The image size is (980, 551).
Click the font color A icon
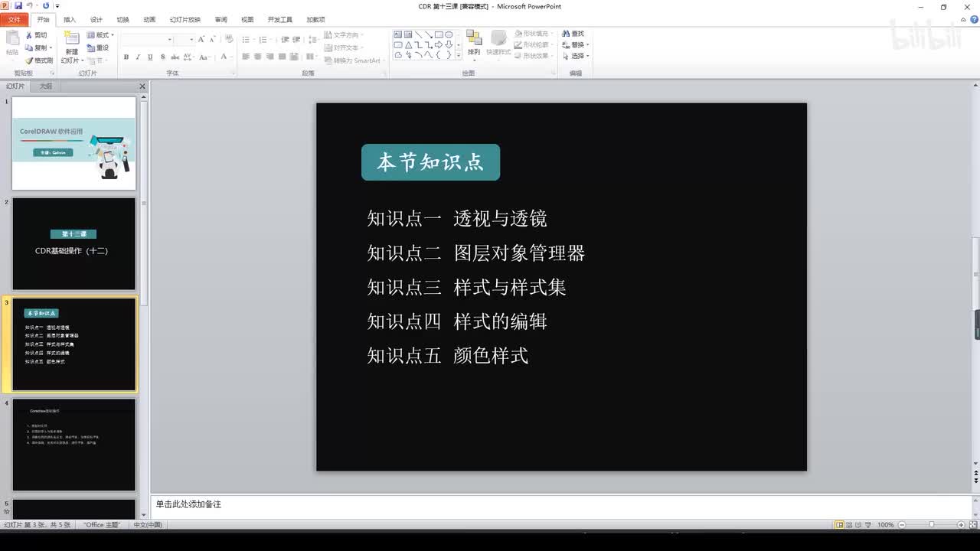[224, 57]
